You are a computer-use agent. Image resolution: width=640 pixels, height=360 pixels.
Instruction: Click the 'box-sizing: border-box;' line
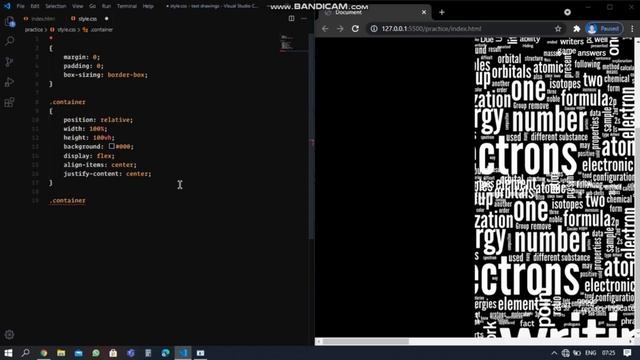pyautogui.click(x=105, y=75)
